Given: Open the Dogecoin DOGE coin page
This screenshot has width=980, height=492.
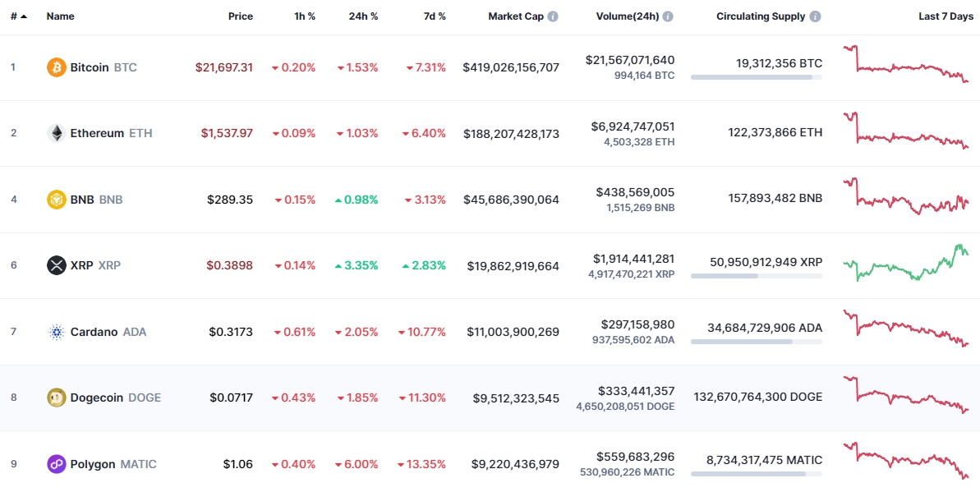Looking at the screenshot, I should point(116,398).
